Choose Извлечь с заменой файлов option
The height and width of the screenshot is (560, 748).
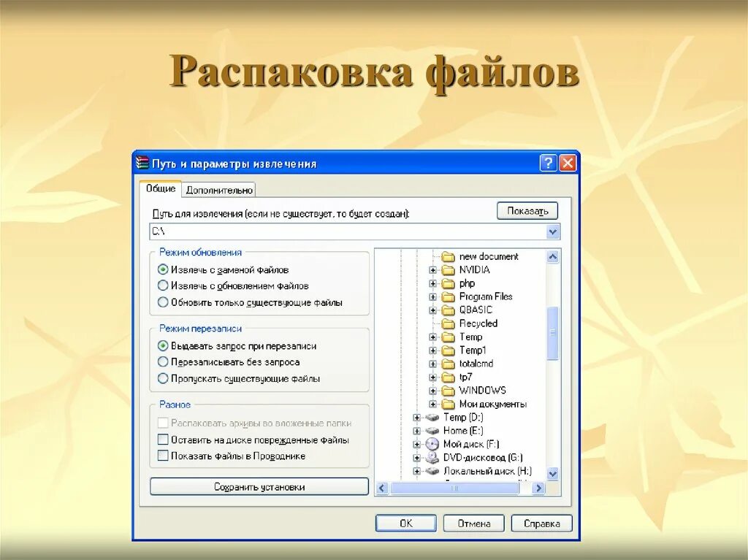pos(163,269)
